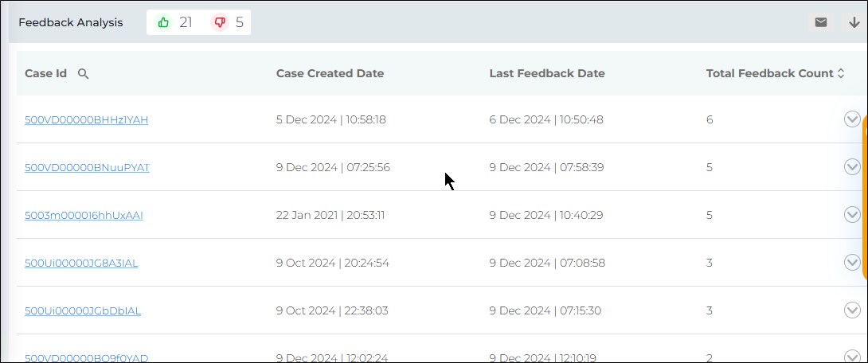Expand row for case 500Ui00000JGbDbIAL
The width and height of the screenshot is (868, 363).
(851, 310)
